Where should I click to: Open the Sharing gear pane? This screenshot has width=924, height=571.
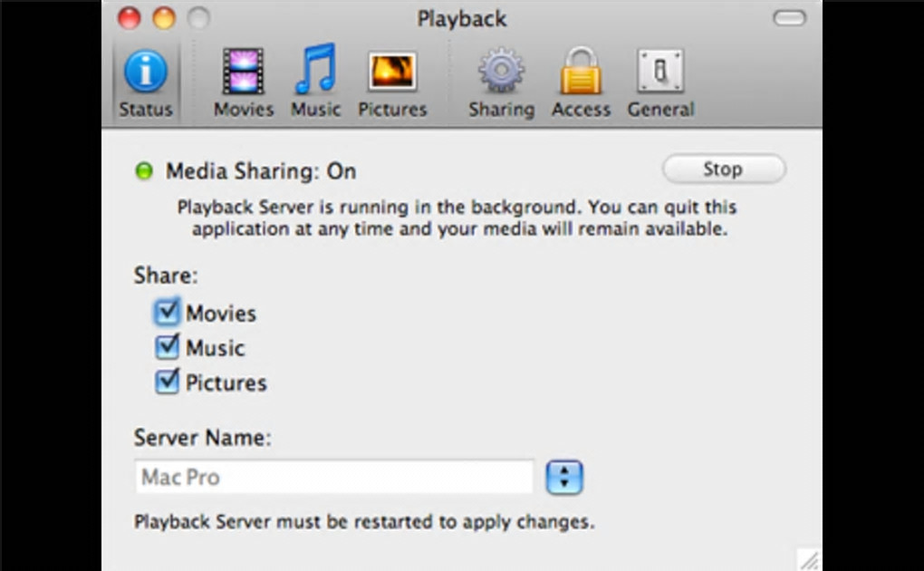point(501,82)
